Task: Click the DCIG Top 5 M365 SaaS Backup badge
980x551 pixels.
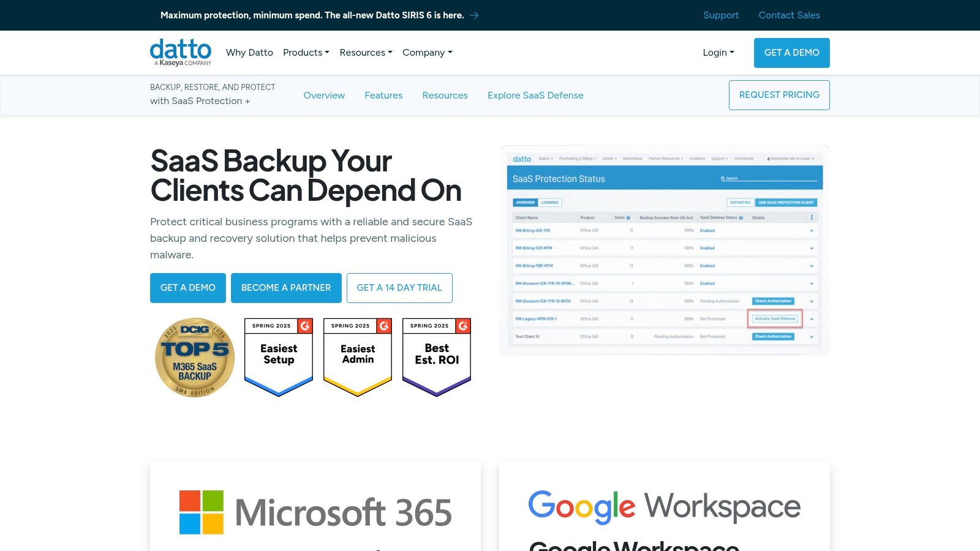Action: [x=195, y=357]
